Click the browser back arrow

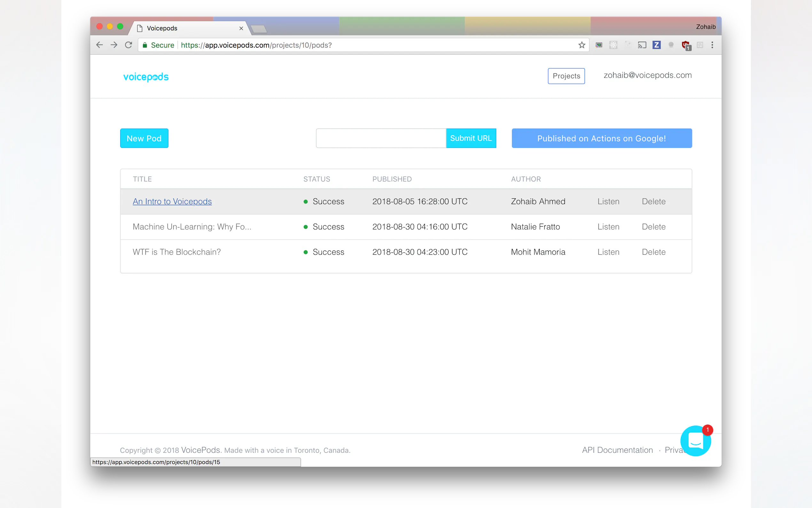99,45
